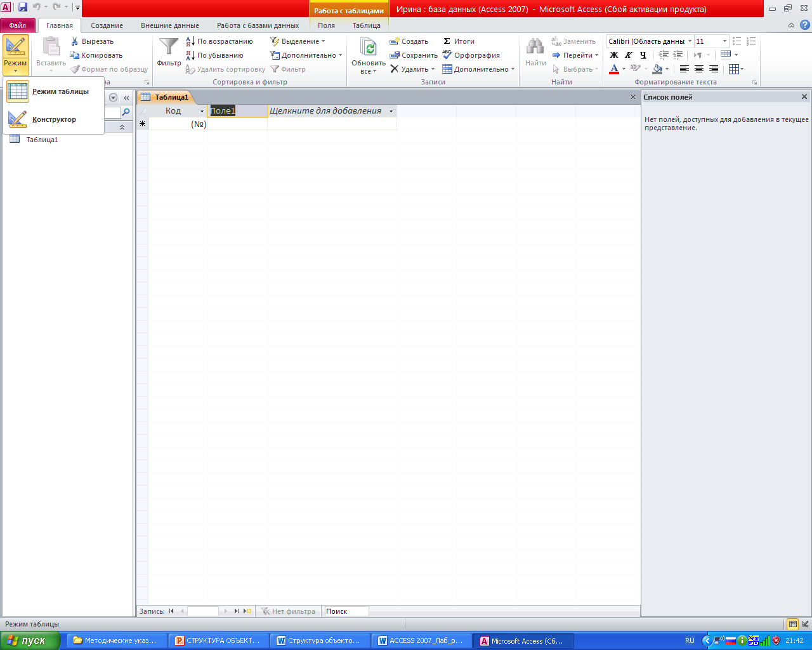Click Щелкните для добавления column header
The height and width of the screenshot is (650, 812).
[x=332, y=110]
